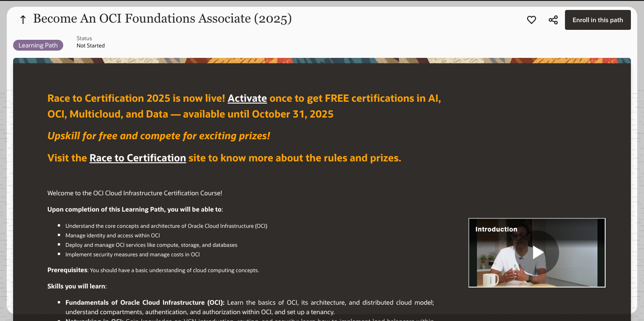Open the share icon
644x321 pixels.
[553, 20]
